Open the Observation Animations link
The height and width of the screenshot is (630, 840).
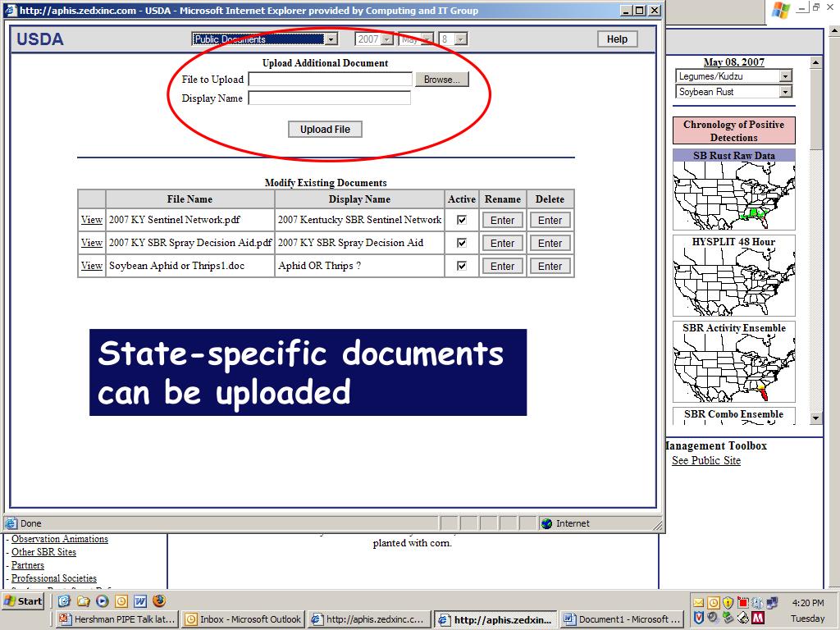point(59,539)
